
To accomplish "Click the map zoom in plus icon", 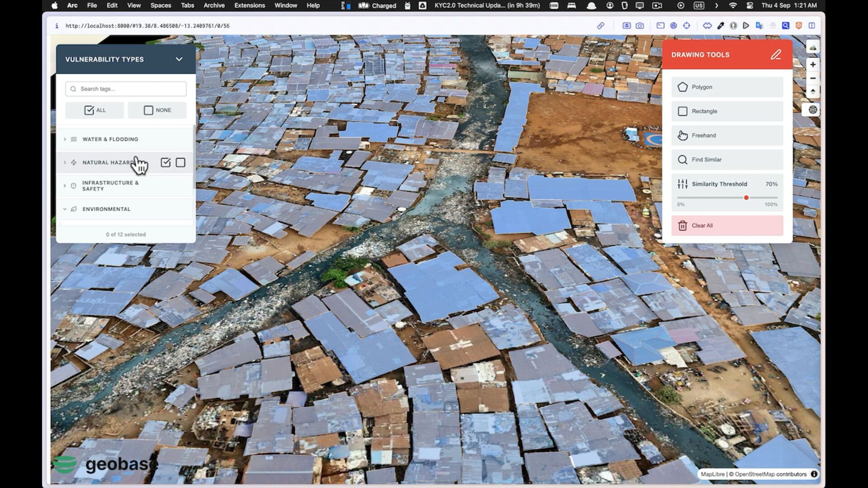I will pyautogui.click(x=812, y=65).
